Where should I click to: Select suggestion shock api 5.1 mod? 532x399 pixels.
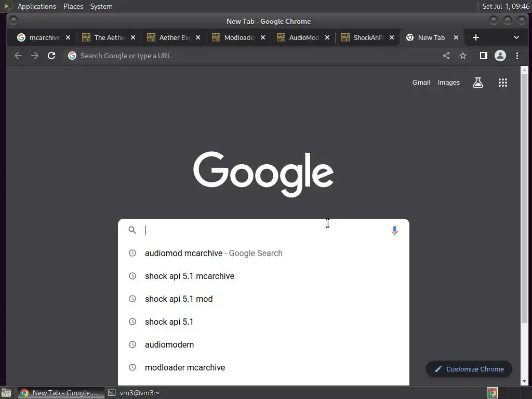click(263, 299)
